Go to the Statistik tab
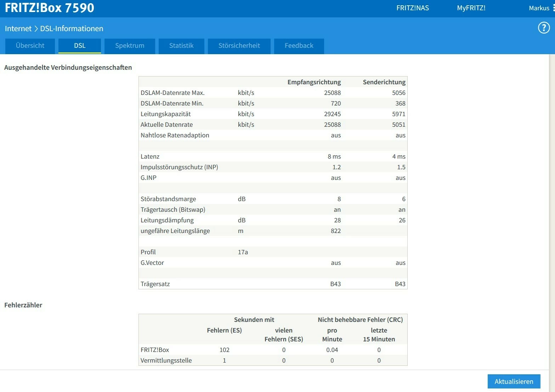Viewport: 555px width, 392px height. (181, 46)
